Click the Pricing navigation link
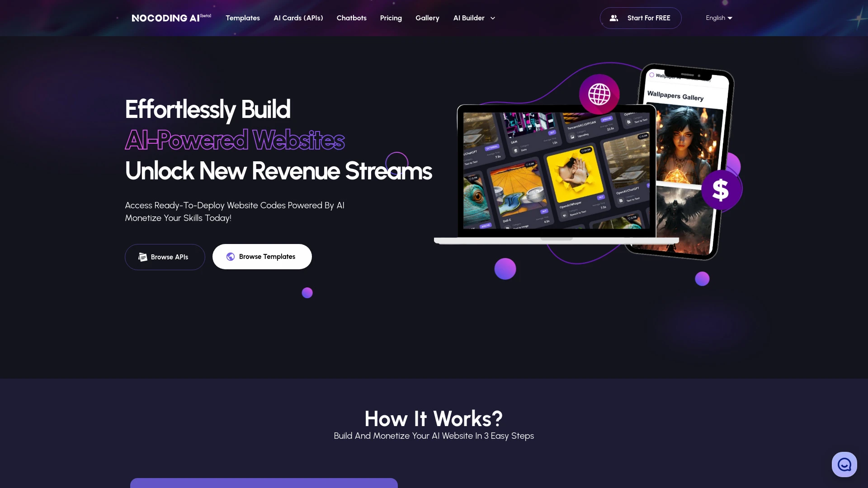Screen dimensions: 868x488 (391, 17)
